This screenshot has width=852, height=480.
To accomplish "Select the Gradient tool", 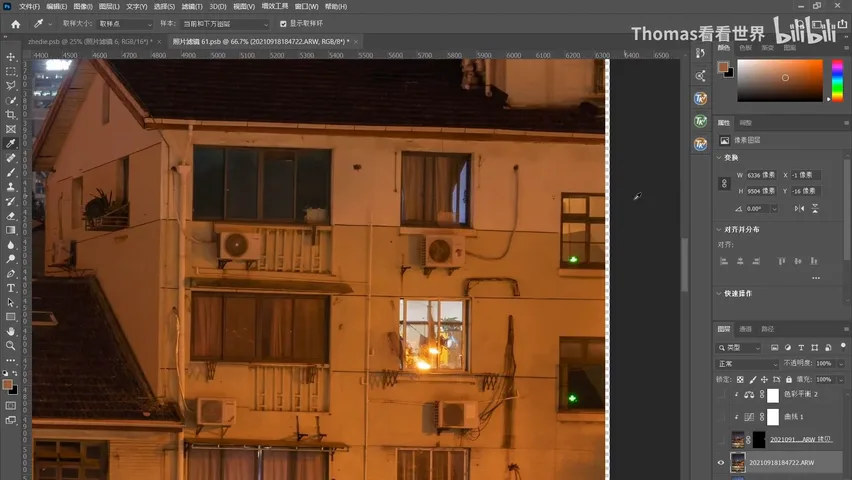I will pyautogui.click(x=10, y=230).
